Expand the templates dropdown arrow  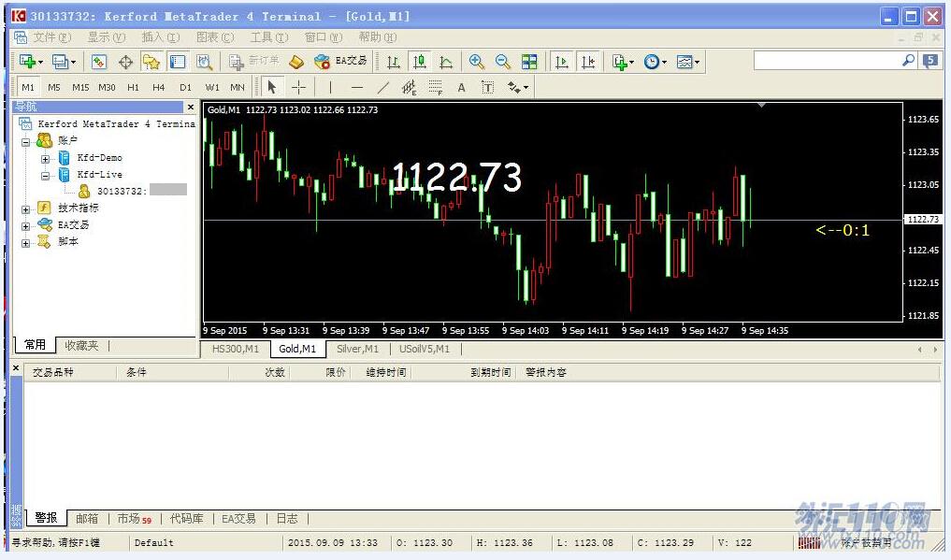pos(698,62)
